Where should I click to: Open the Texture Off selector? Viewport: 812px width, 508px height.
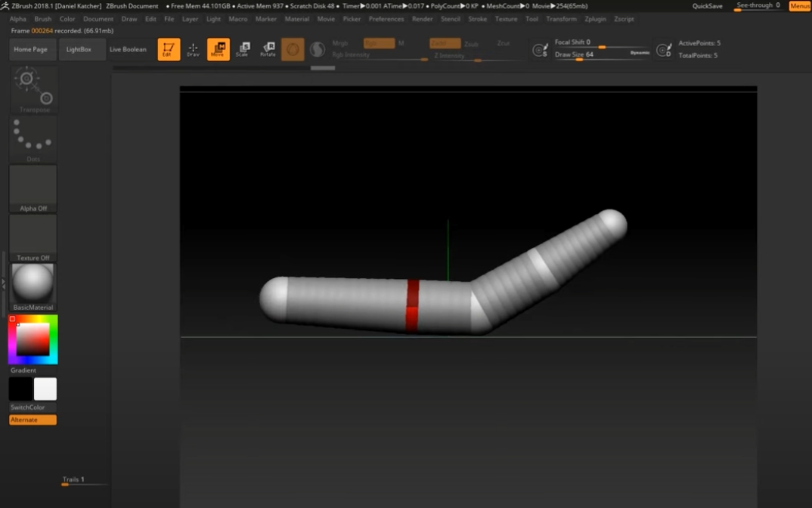[x=33, y=237]
